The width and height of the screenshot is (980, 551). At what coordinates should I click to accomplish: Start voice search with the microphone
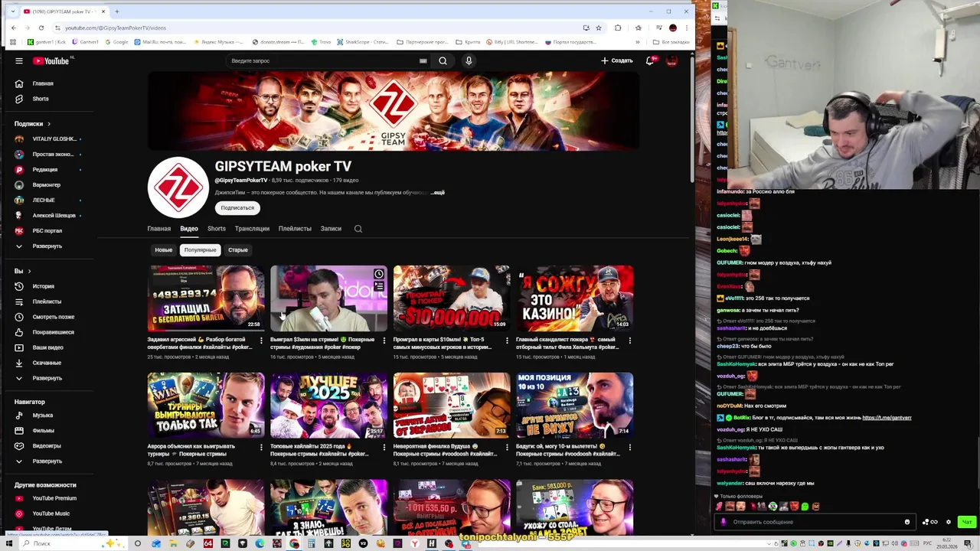click(469, 60)
